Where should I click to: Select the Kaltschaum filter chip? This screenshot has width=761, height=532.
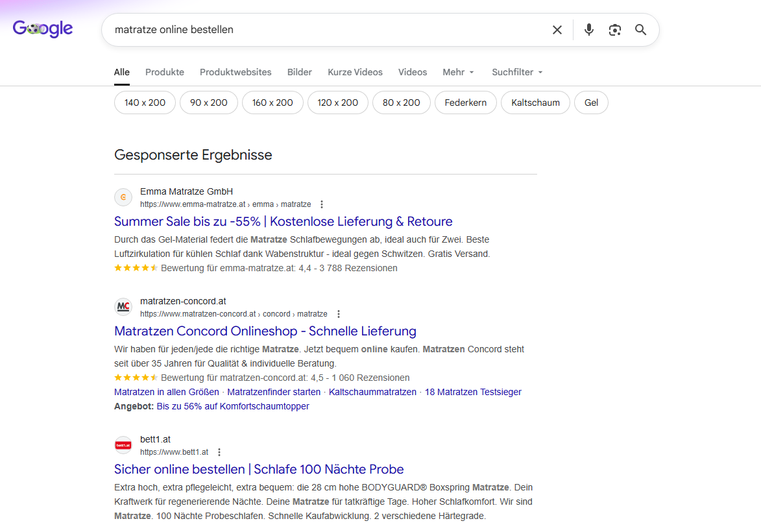[x=535, y=103]
